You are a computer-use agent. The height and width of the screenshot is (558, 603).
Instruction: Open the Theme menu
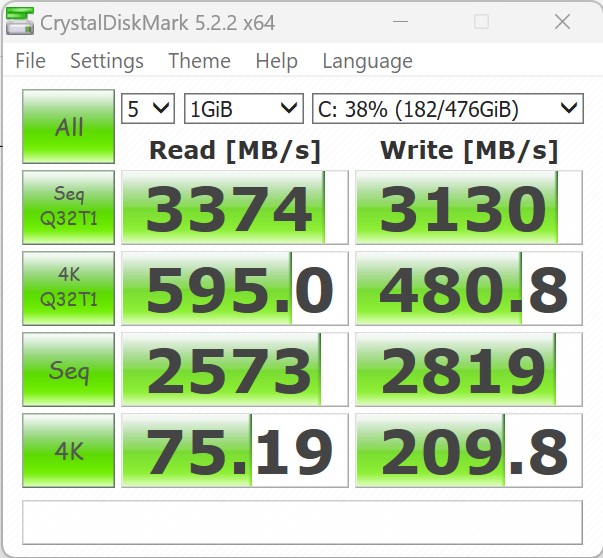tap(199, 61)
